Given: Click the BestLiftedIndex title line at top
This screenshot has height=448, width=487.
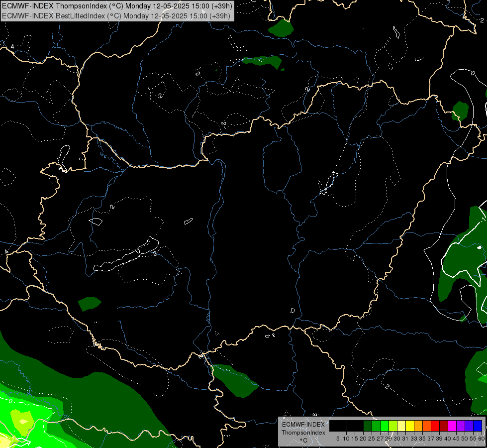Looking at the screenshot, I should pyautogui.click(x=116, y=16).
